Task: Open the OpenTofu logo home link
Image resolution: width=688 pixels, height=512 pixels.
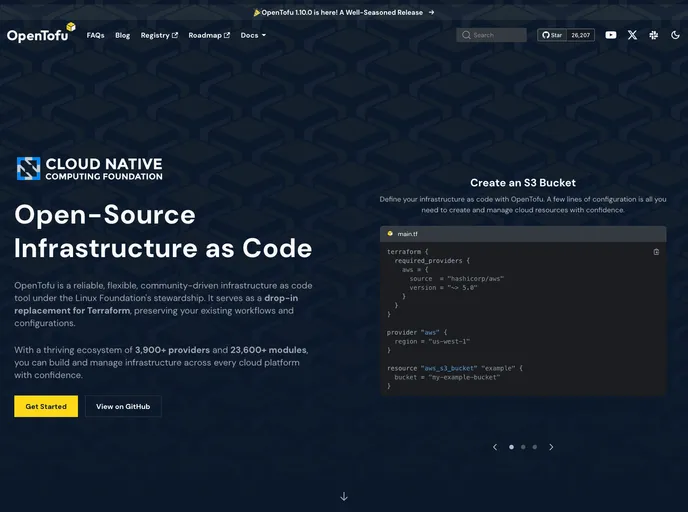Action: (41, 33)
